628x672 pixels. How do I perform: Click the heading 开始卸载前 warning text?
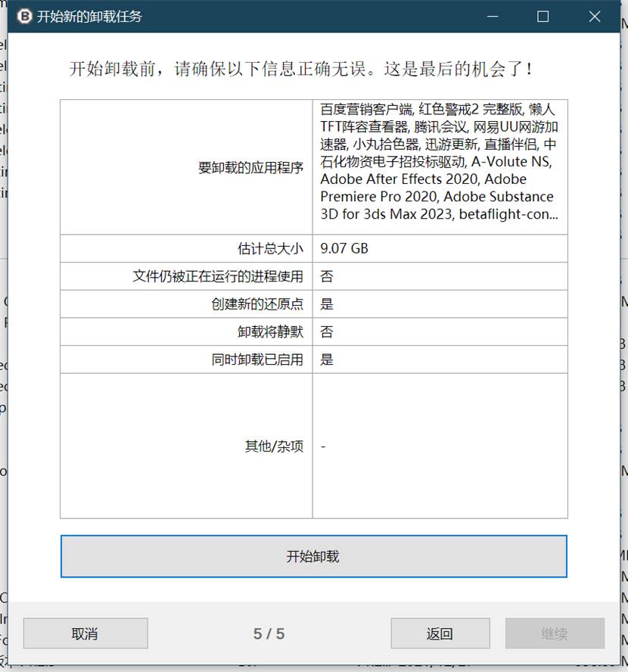(x=300, y=69)
